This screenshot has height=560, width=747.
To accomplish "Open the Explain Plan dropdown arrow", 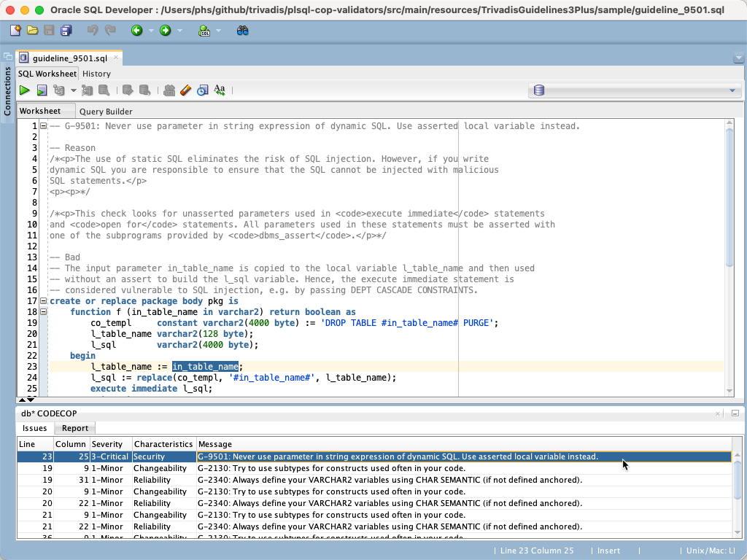I will [x=73, y=90].
